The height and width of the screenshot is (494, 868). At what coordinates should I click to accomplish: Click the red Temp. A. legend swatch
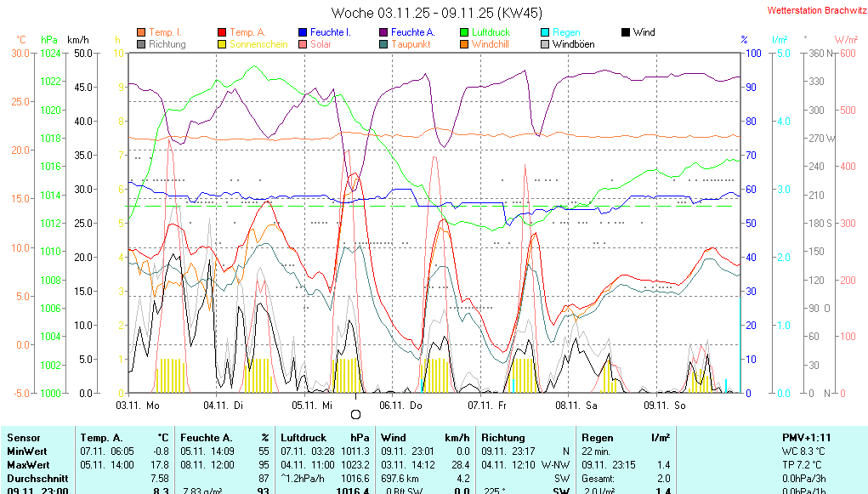click(222, 32)
